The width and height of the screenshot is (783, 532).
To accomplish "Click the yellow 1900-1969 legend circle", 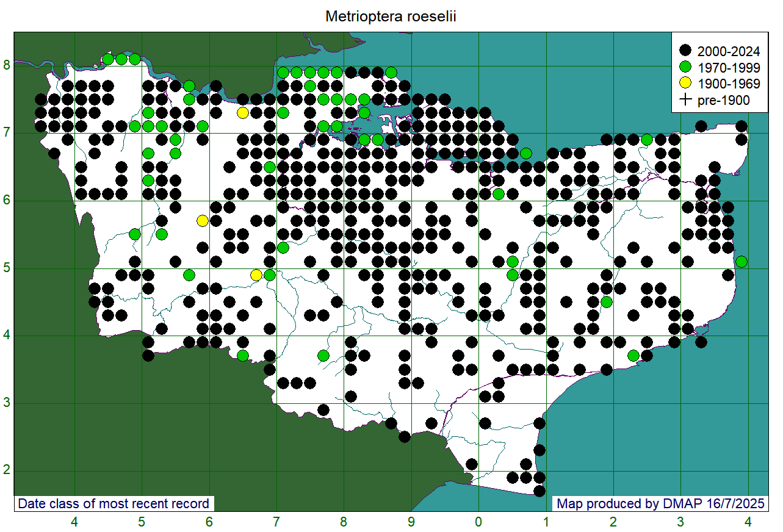I will 686,84.
